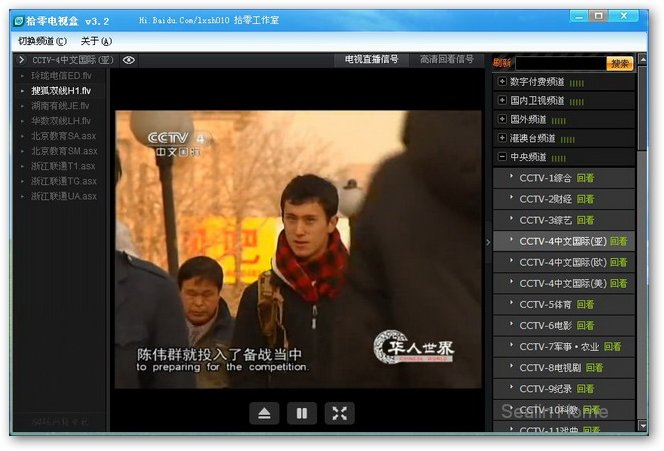Select channel CCTV-2财经

[545, 199]
